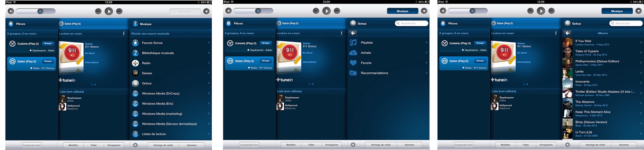The image size is (644, 150).
Task: Open the Windows Media (Eric) icon
Action: pos(136,103)
